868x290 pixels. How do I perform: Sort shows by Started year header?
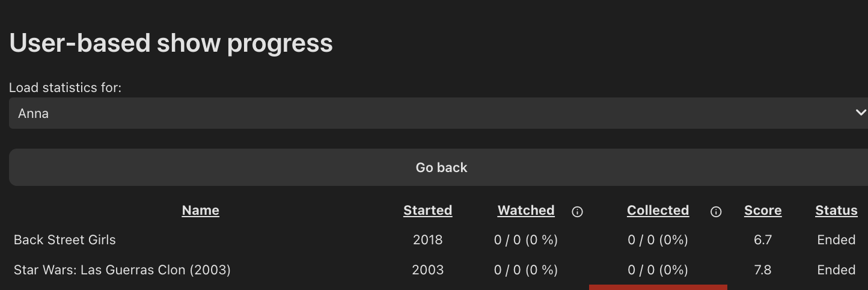click(427, 211)
